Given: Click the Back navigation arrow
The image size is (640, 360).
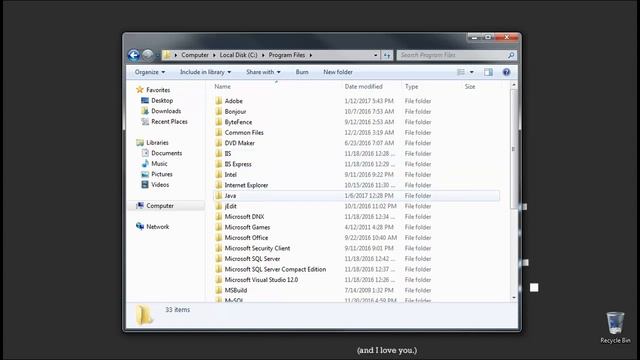Looking at the screenshot, I should [133, 55].
